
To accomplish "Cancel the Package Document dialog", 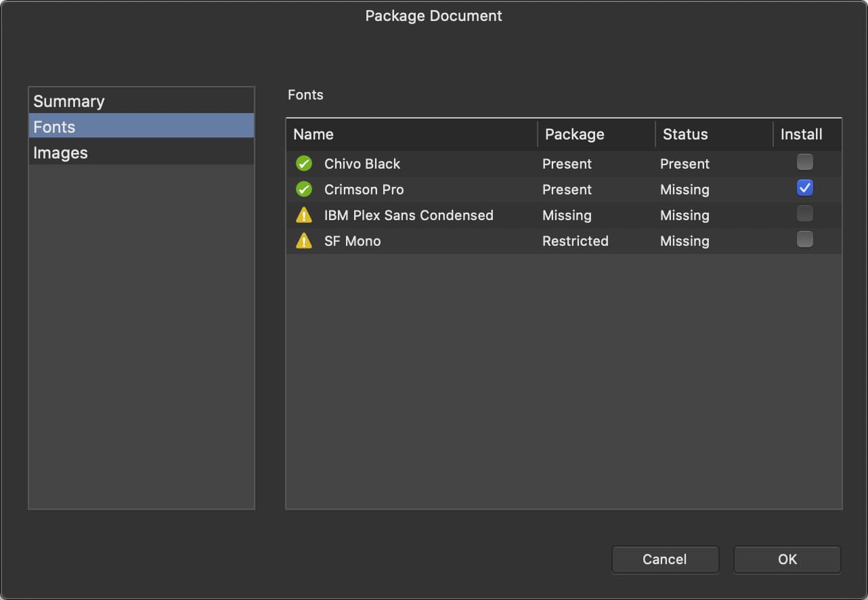I will pyautogui.click(x=665, y=559).
